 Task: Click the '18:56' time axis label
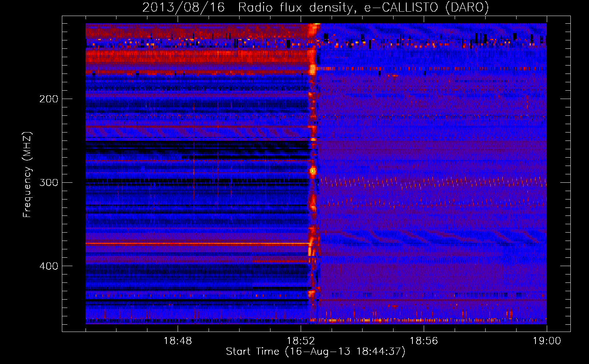coord(424,341)
